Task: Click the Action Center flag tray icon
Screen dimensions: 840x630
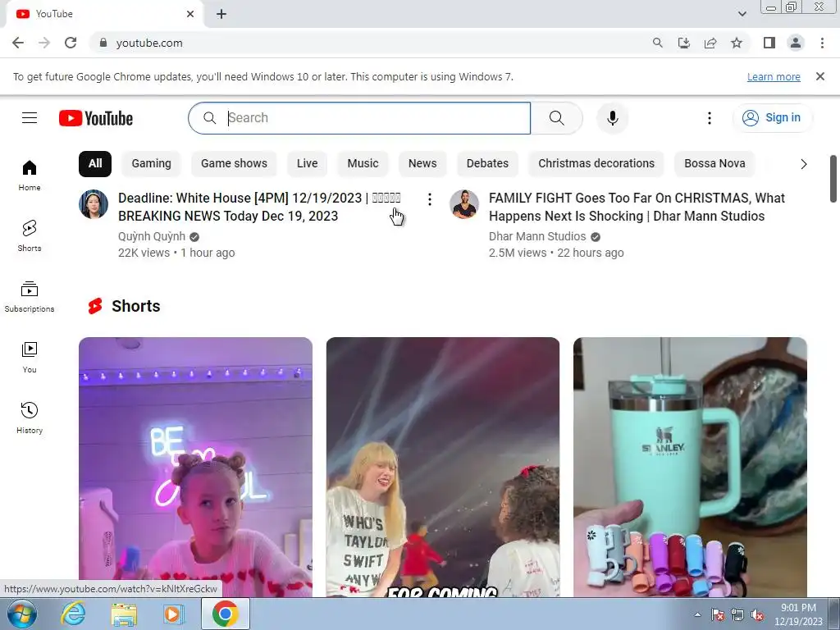Action: (x=718, y=615)
